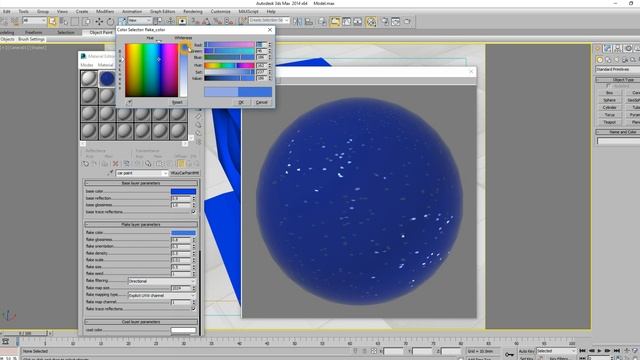Click the coat color white swatch
Screen dimensions: 640x360
point(183,330)
